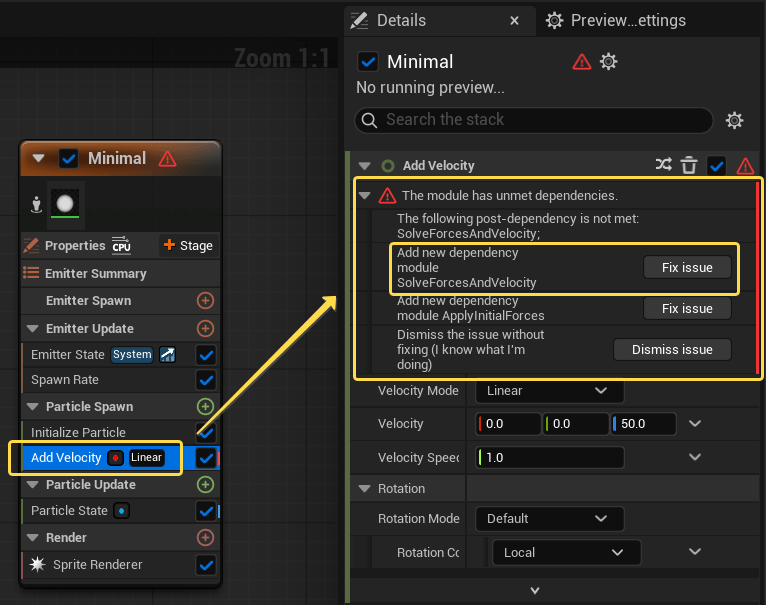Collapse unmet dependencies issue list
The image size is (766, 605).
(x=364, y=195)
